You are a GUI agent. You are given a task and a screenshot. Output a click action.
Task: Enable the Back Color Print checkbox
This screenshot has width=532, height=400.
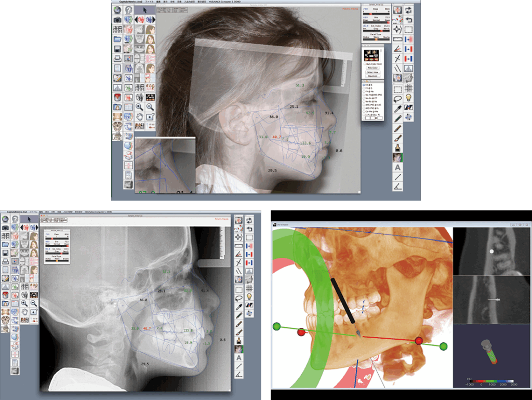click(365, 64)
